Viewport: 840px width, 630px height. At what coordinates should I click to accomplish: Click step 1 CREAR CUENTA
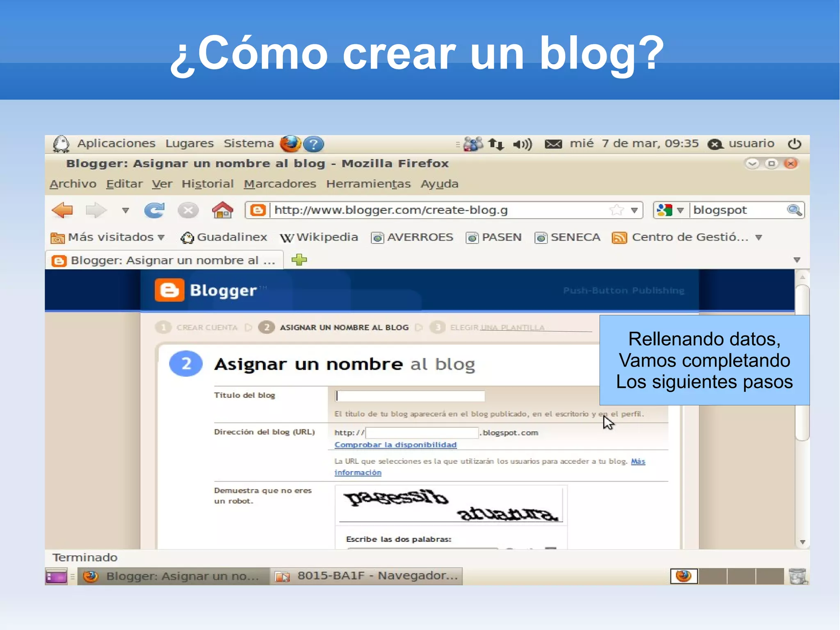(197, 328)
